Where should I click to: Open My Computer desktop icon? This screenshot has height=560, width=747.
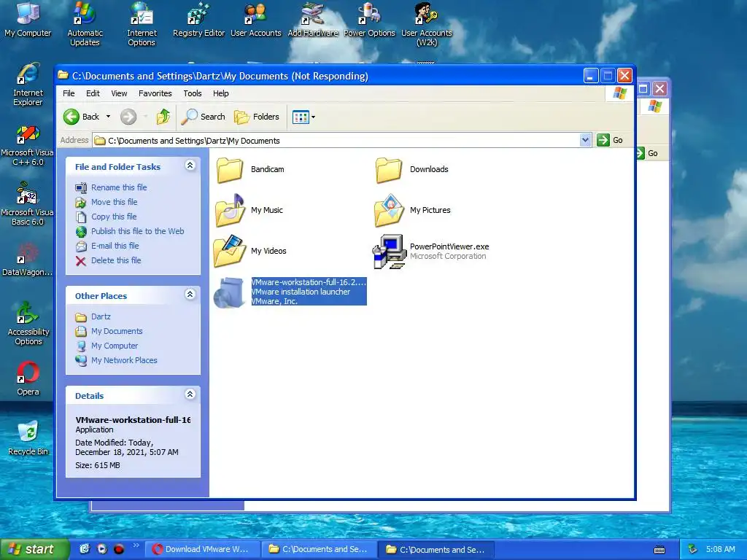point(28,19)
